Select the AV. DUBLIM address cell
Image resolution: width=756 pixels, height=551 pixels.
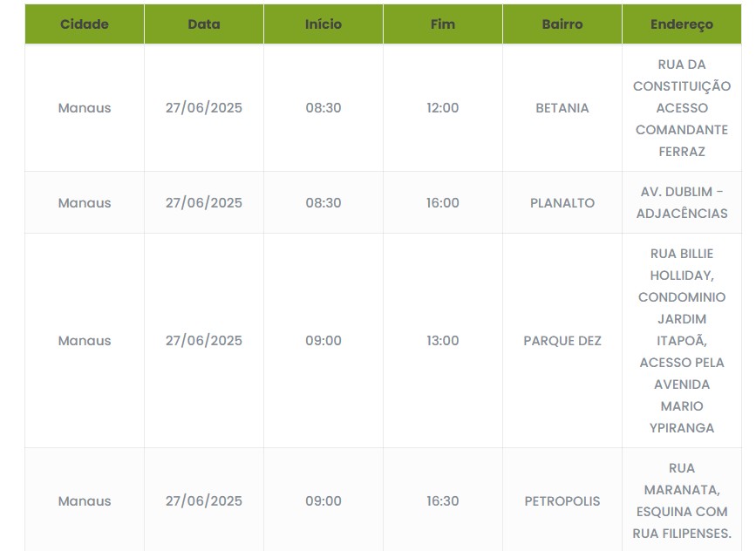point(682,202)
